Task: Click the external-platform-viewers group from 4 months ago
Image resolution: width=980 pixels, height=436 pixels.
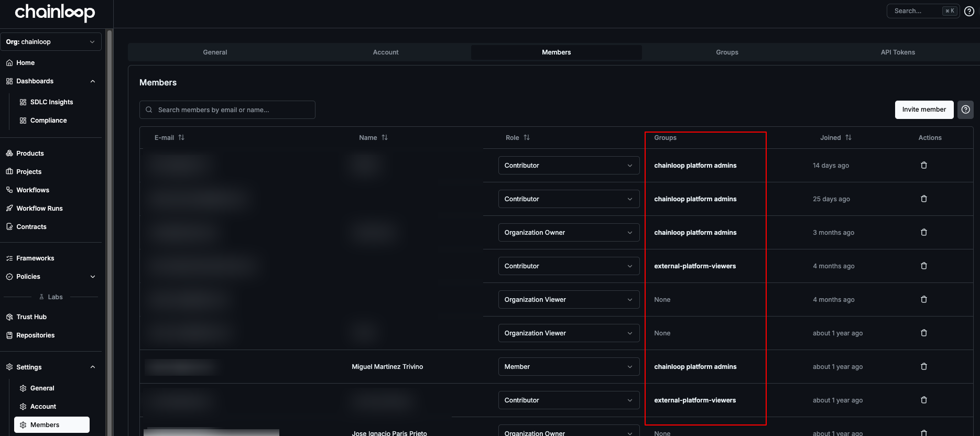Action: (x=695, y=266)
